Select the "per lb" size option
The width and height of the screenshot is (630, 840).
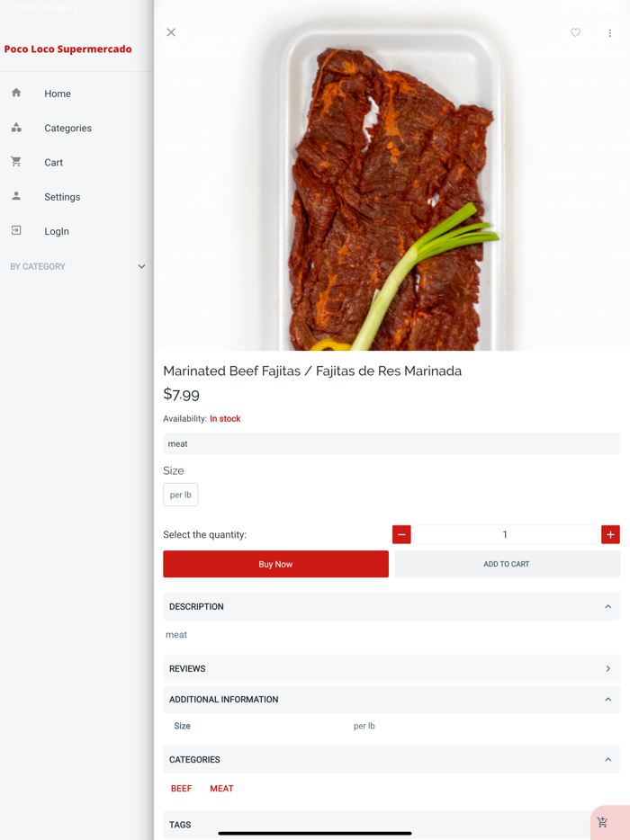coord(181,495)
